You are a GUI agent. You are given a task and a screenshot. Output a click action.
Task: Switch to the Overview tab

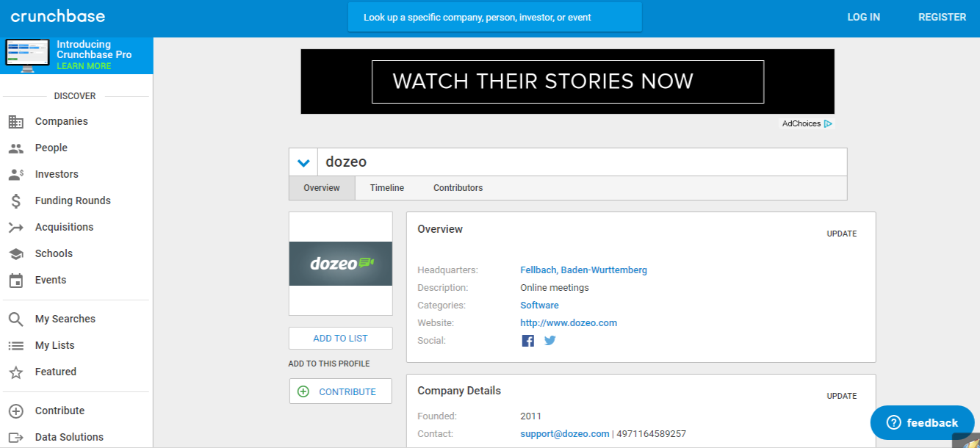(322, 188)
